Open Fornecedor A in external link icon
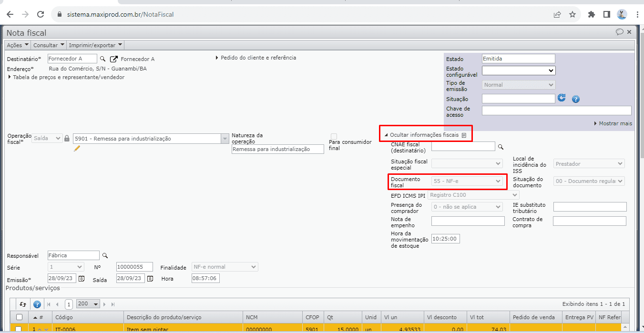 click(114, 59)
